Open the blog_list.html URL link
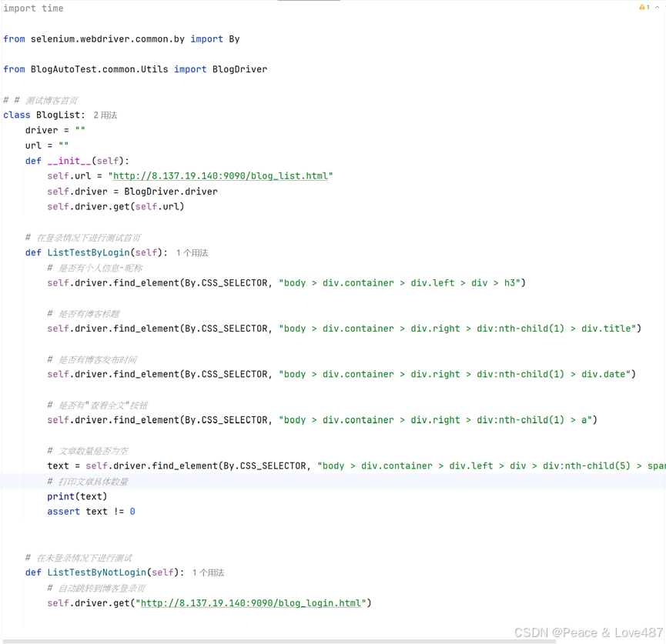The height and width of the screenshot is (644, 666). [x=220, y=175]
